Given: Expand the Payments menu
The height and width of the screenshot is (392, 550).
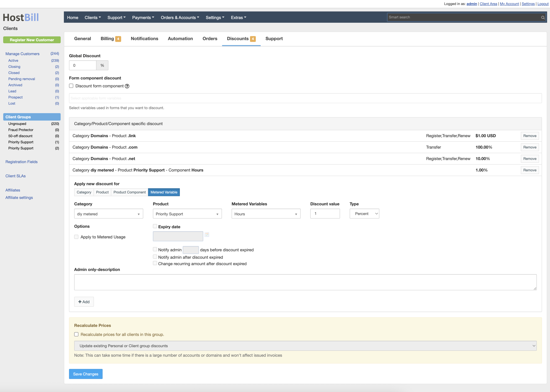Looking at the screenshot, I should 143,17.
